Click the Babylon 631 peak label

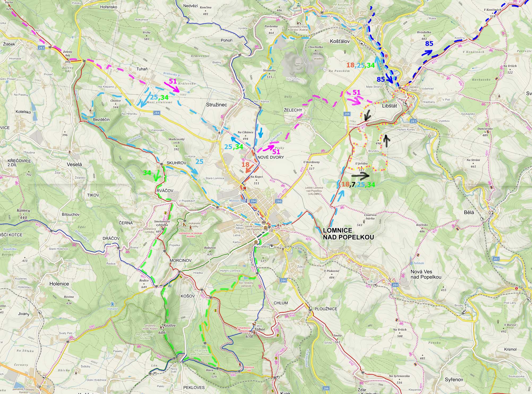210,251
